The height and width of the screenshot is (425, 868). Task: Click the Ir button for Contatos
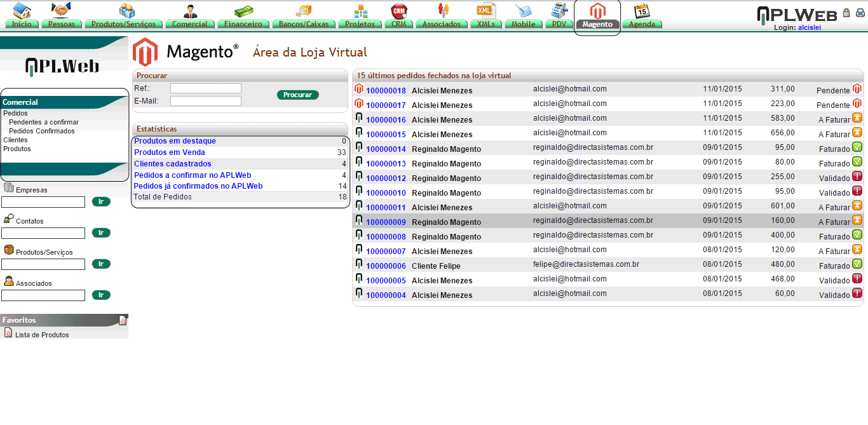click(101, 233)
